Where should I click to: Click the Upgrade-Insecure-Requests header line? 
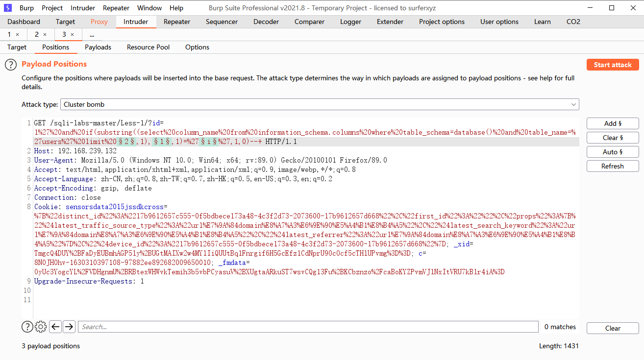(89, 281)
